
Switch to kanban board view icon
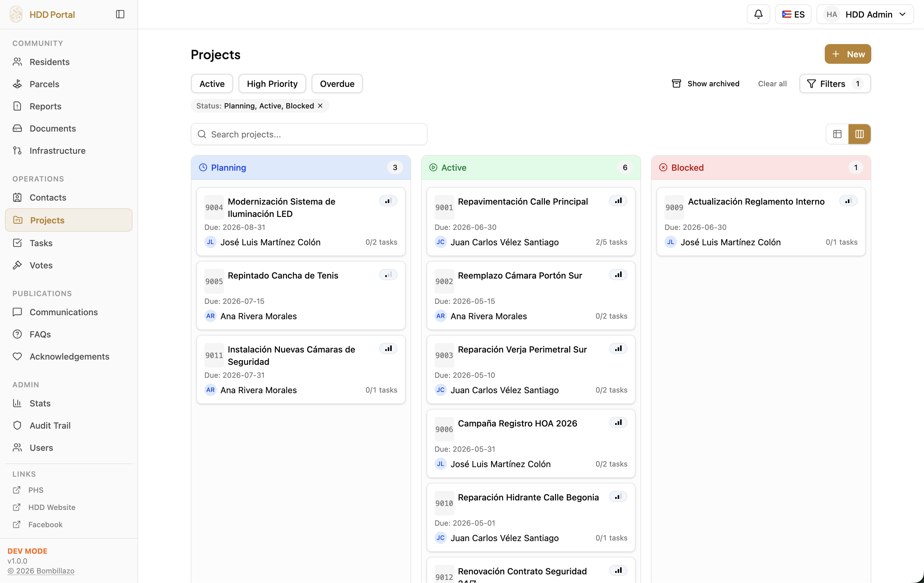tap(860, 134)
